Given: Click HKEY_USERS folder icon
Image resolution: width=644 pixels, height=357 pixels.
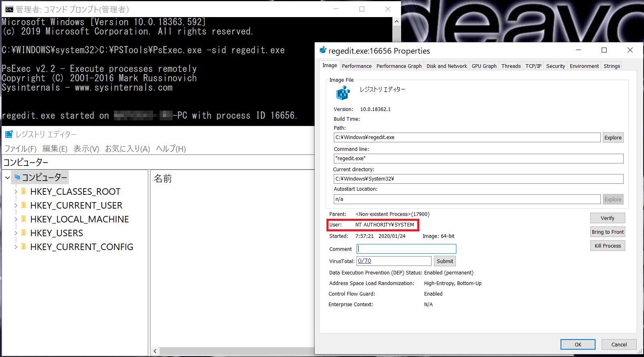Looking at the screenshot, I should (24, 233).
